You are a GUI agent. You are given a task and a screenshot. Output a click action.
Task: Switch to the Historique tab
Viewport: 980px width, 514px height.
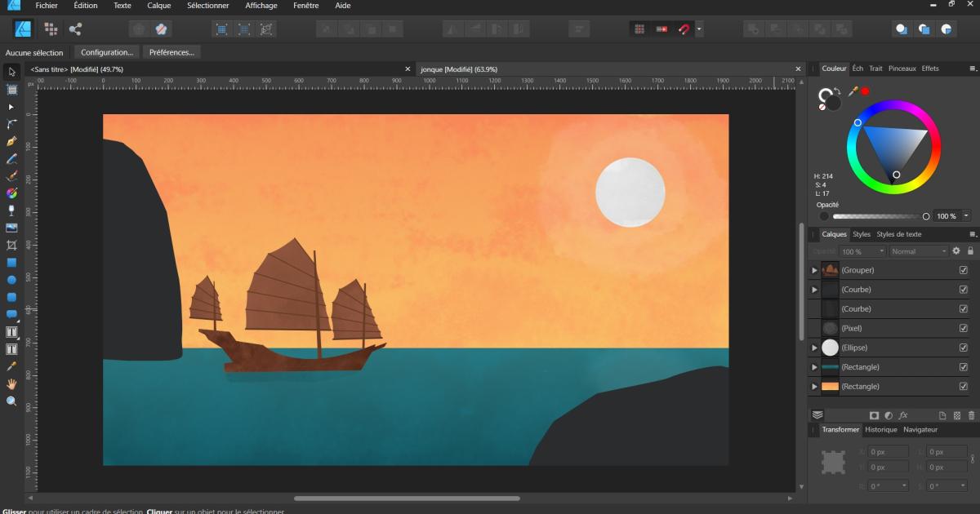tap(880, 429)
